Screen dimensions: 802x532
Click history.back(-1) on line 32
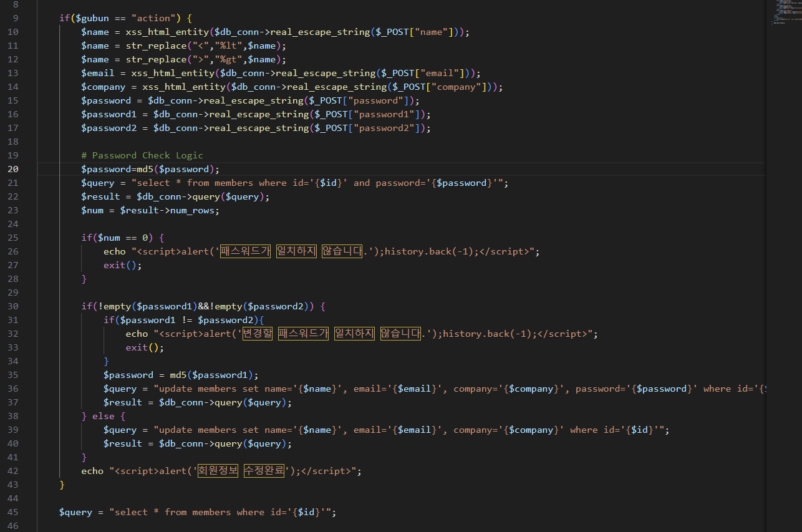pyautogui.click(x=486, y=334)
